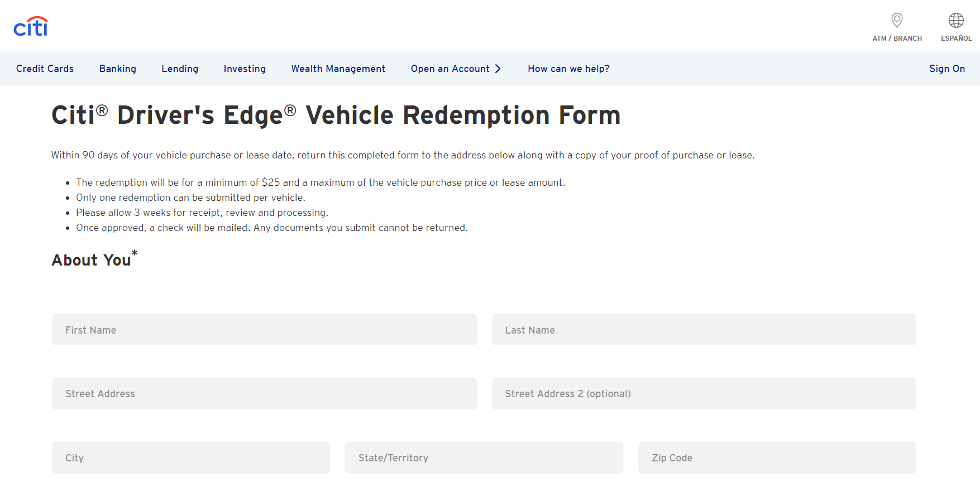
Task: Open the State/Territory field
Action: pos(484,458)
